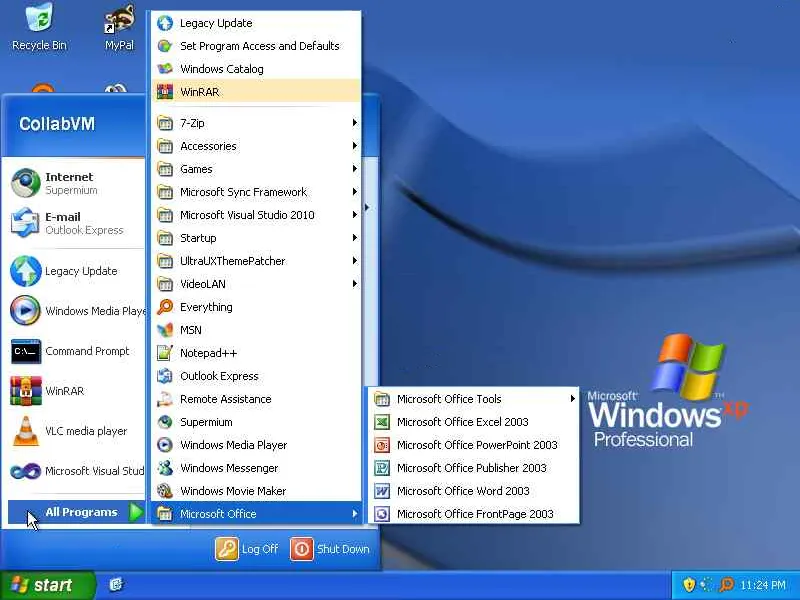The width and height of the screenshot is (800, 600).
Task: Select the Microsoft Office folder entry
Action: click(x=256, y=514)
